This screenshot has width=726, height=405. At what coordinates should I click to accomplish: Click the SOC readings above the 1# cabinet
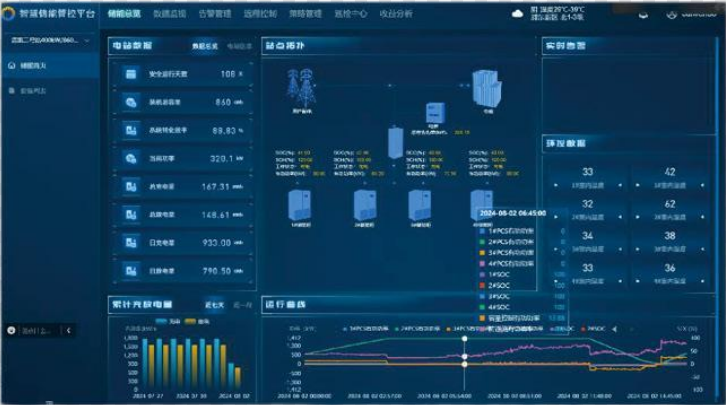click(300, 163)
